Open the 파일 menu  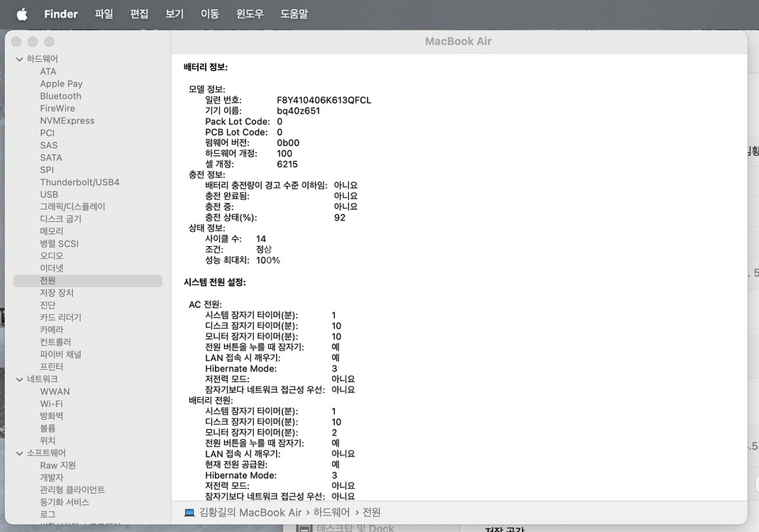tap(104, 14)
